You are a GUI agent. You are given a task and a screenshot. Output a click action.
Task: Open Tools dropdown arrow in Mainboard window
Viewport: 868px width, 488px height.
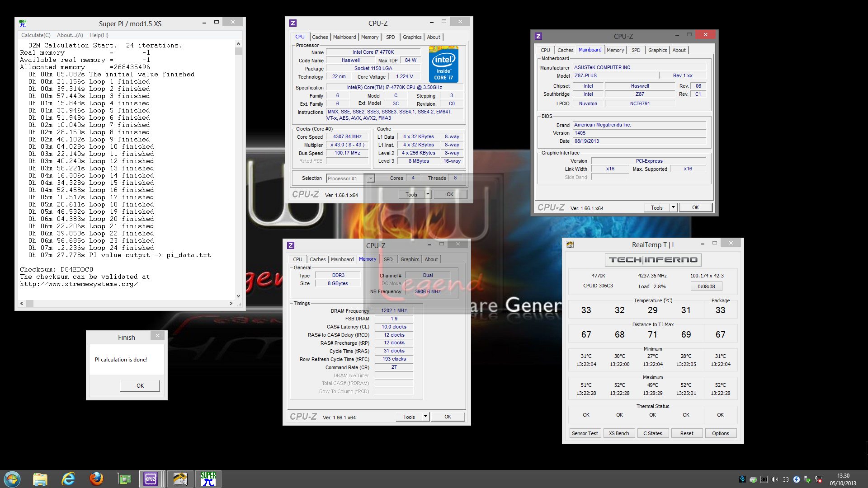(x=673, y=207)
